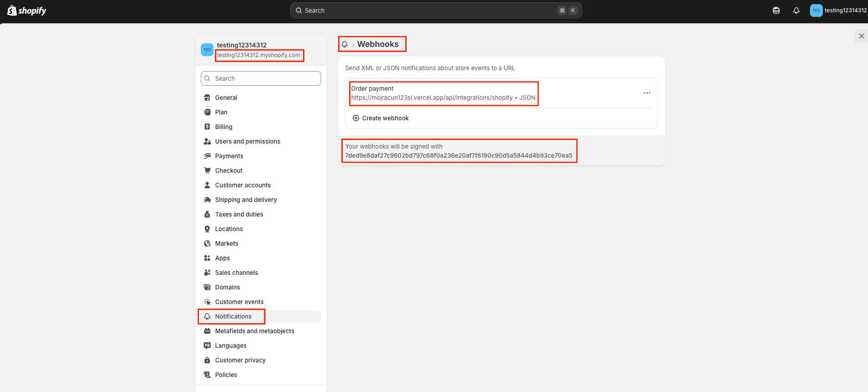Viewport: 868px width, 392px height.
Task: Open the General settings section
Action: 226,98
